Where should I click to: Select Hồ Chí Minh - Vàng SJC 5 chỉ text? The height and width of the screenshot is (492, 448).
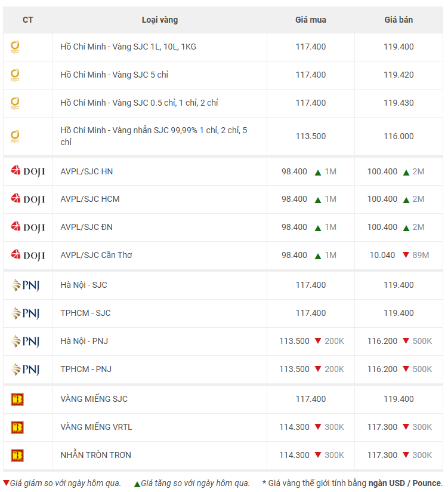click(x=115, y=75)
